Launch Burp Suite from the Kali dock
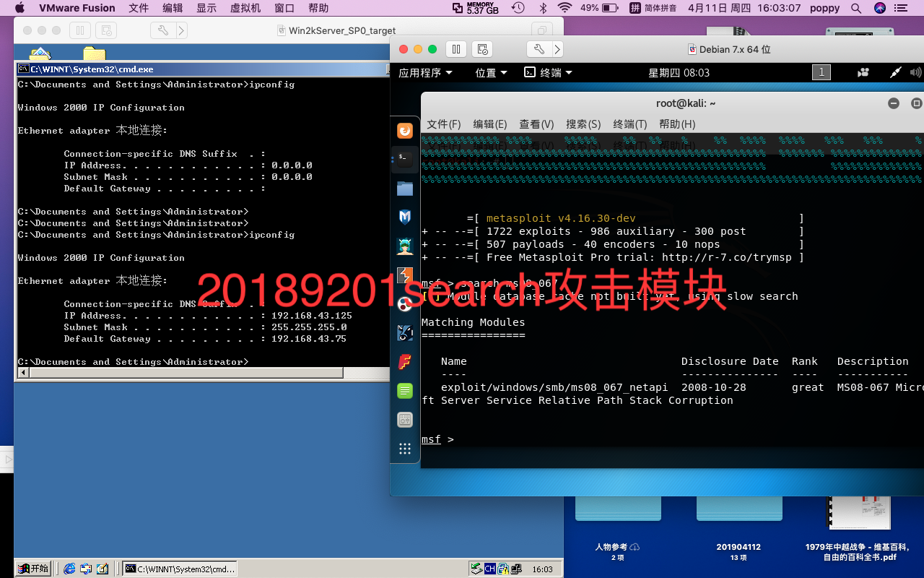This screenshot has width=924, height=578. click(405, 275)
